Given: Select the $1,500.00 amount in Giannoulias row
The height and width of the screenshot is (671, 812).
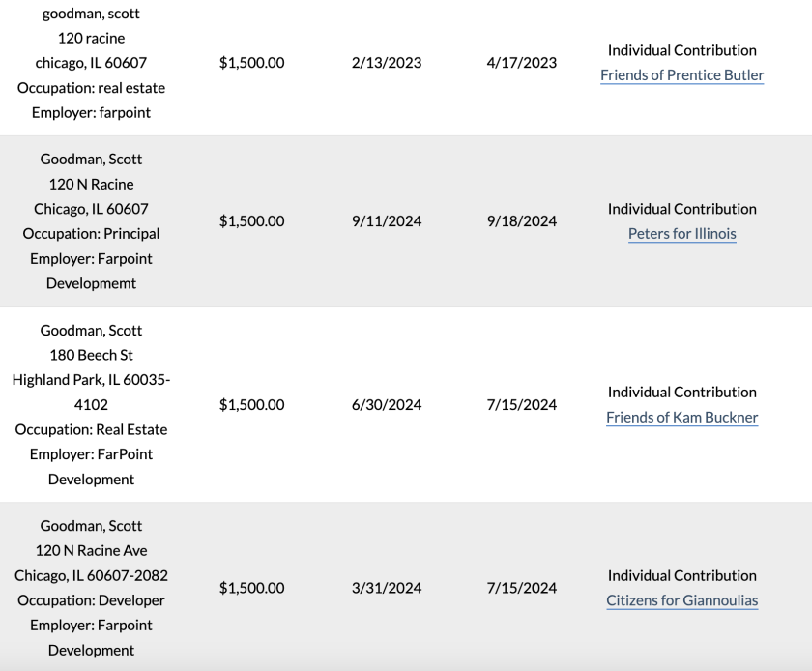Looking at the screenshot, I should [x=251, y=588].
